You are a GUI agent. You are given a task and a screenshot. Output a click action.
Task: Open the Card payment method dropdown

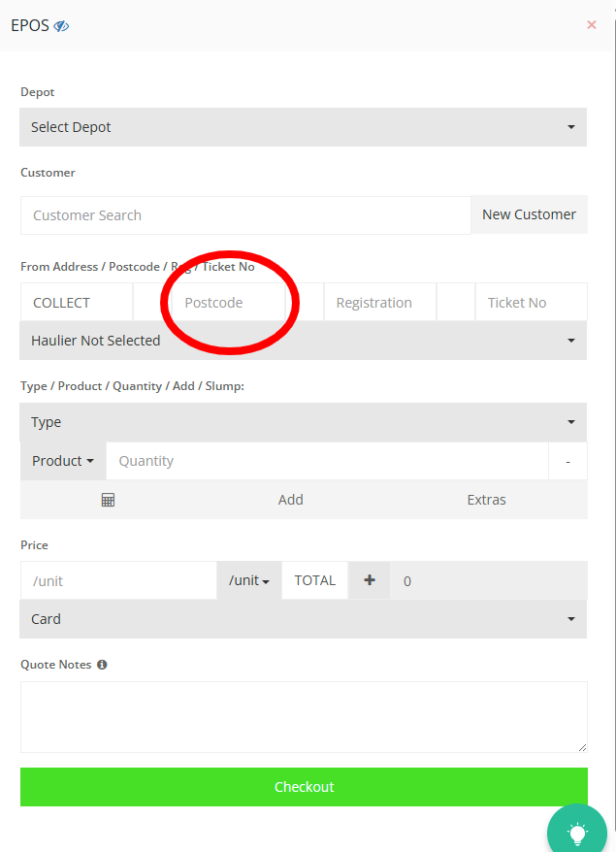[x=303, y=619]
